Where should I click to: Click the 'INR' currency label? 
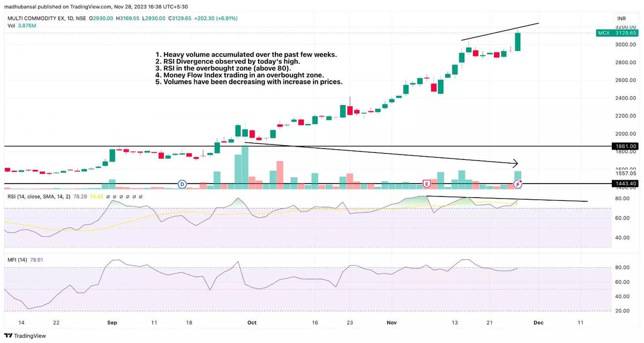(623, 18)
